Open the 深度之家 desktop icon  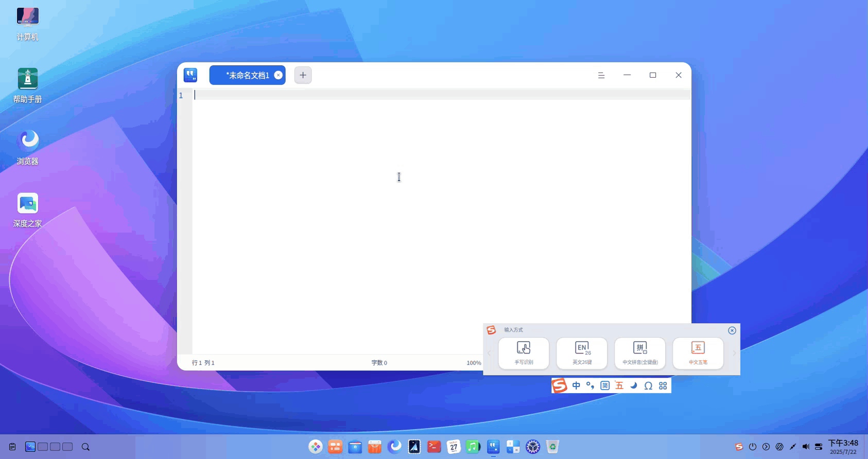tap(27, 210)
